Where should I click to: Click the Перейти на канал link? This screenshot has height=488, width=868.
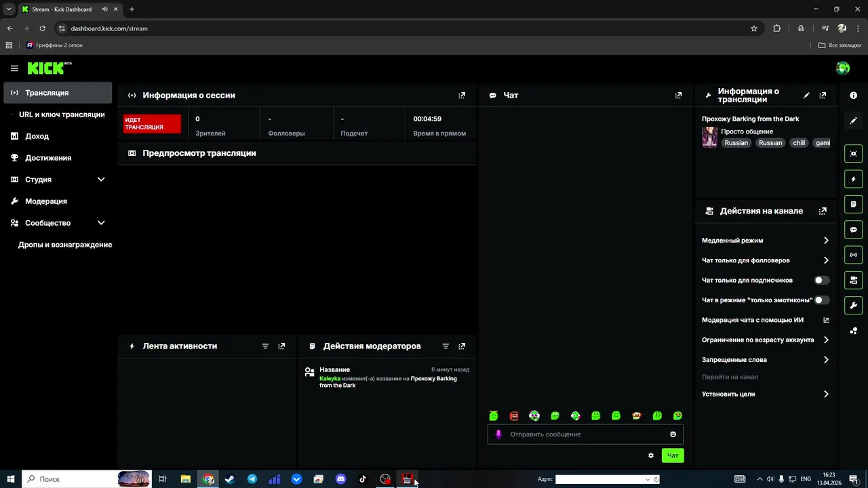click(x=730, y=377)
